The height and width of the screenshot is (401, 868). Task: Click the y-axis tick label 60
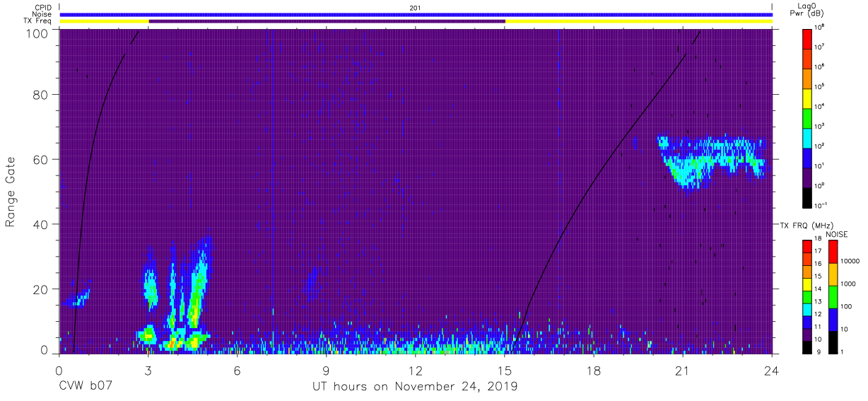40,160
